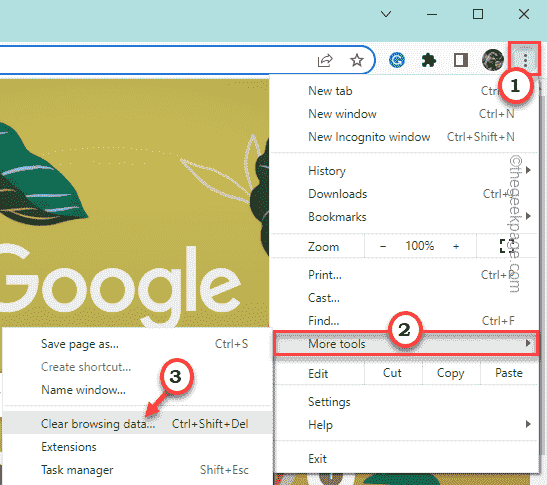Choose Find... from menu
Viewport: 547px width, 485px height.
pos(405,321)
